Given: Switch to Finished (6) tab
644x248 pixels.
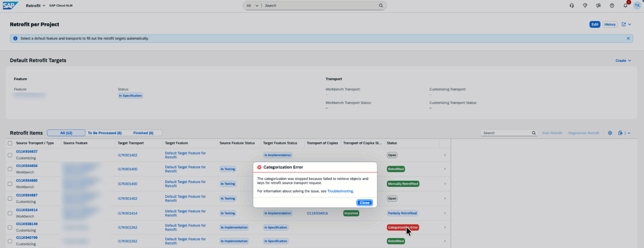Looking at the screenshot, I should click(143, 133).
